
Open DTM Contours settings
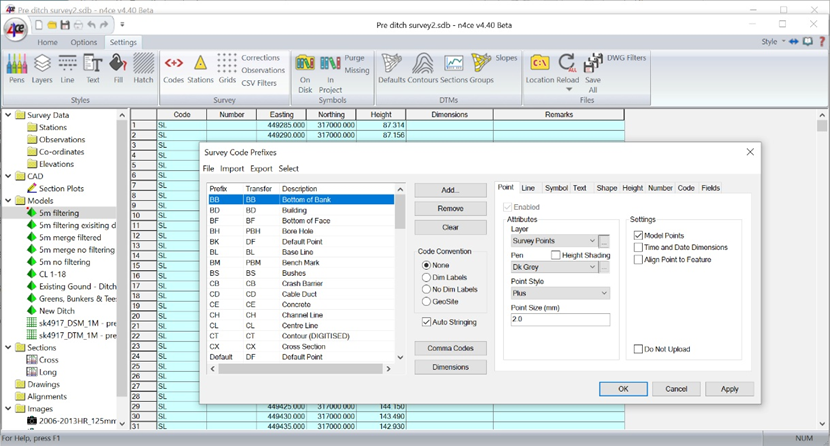pyautogui.click(x=423, y=69)
